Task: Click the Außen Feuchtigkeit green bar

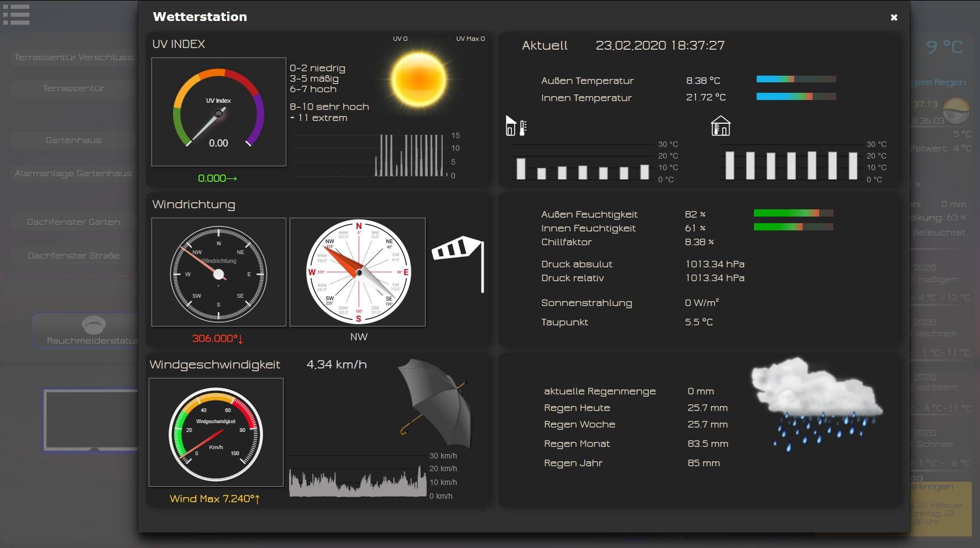Action: (x=793, y=213)
